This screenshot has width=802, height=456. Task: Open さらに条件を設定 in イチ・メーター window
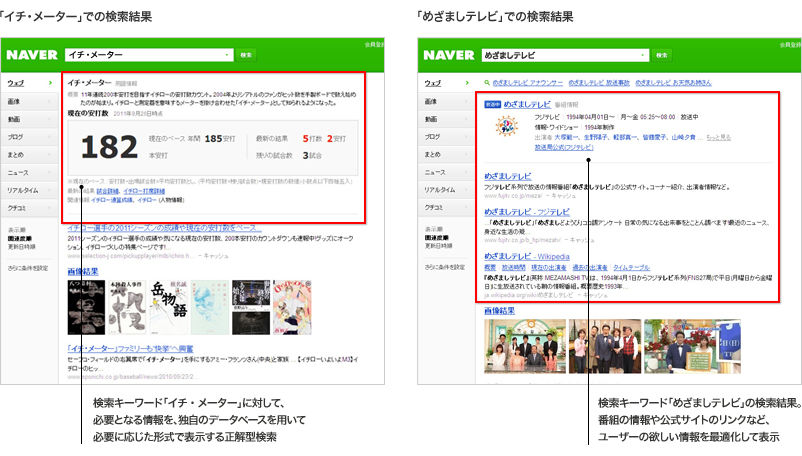click(x=28, y=268)
